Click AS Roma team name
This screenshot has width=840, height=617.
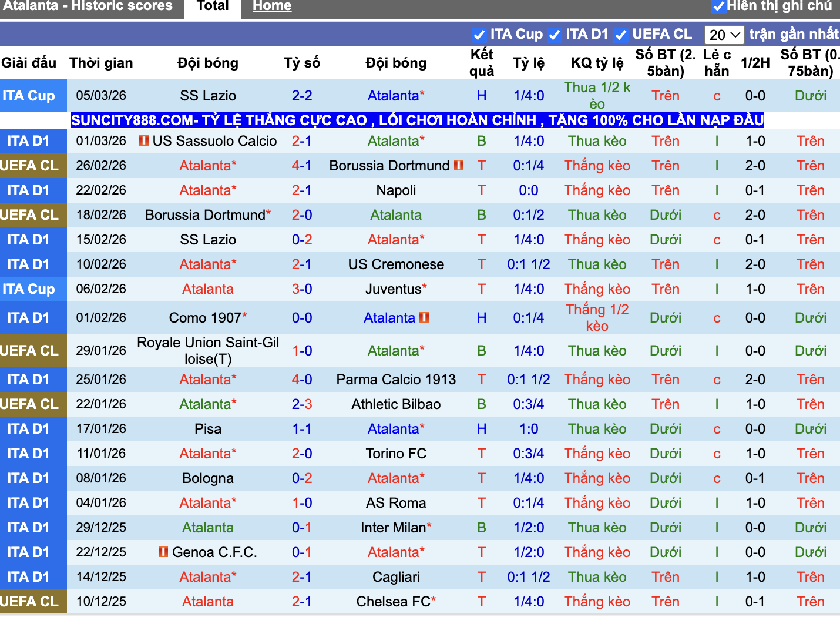(397, 503)
